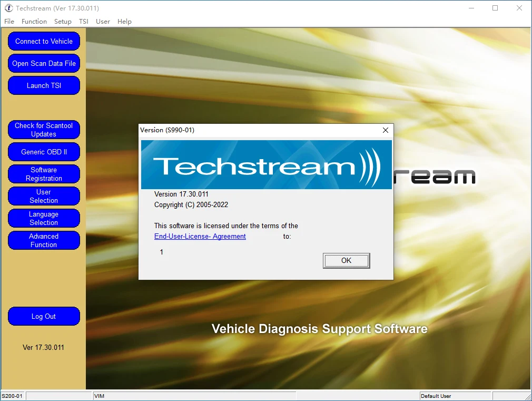Close the Version (S990-01) dialog
Image resolution: width=532 pixels, height=401 pixels.
point(386,130)
